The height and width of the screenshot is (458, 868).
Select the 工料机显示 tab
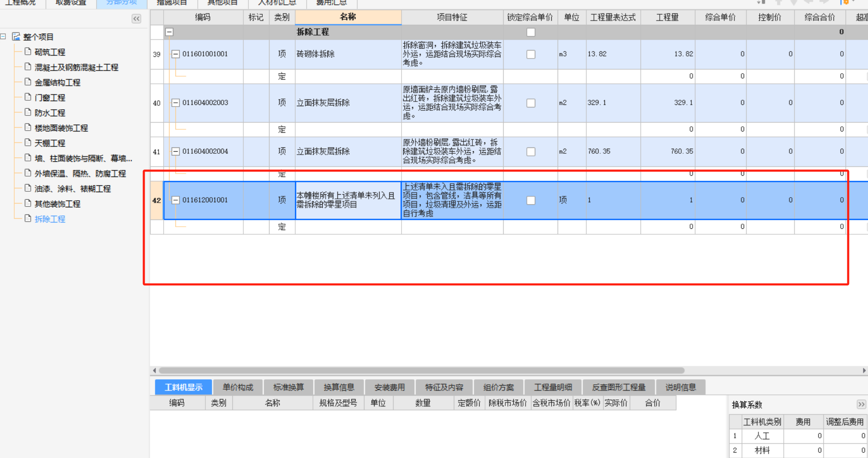tap(183, 387)
